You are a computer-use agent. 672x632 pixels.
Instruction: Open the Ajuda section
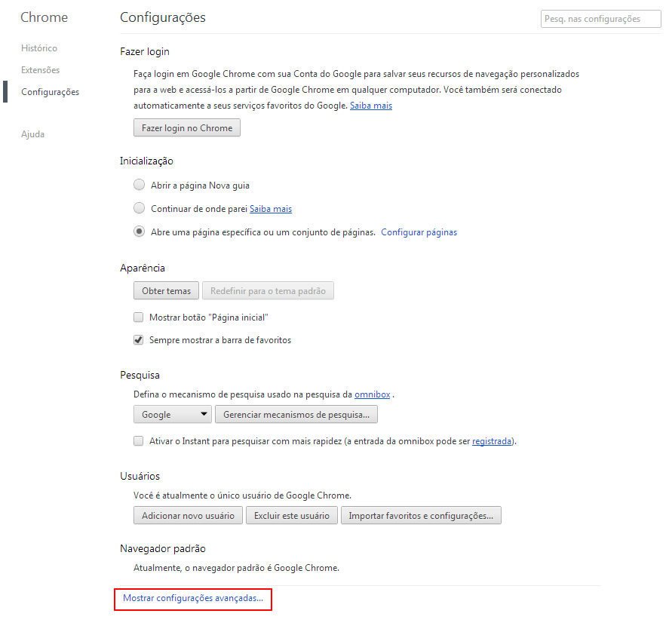(x=33, y=133)
